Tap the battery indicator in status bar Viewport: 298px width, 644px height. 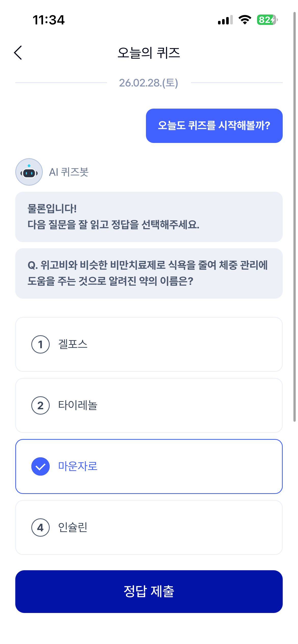click(x=267, y=20)
